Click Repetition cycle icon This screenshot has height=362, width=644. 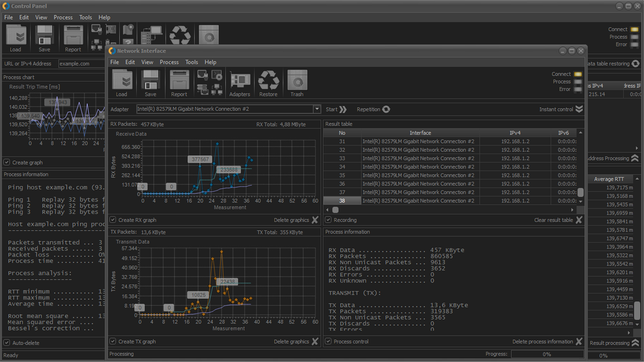[x=386, y=109]
